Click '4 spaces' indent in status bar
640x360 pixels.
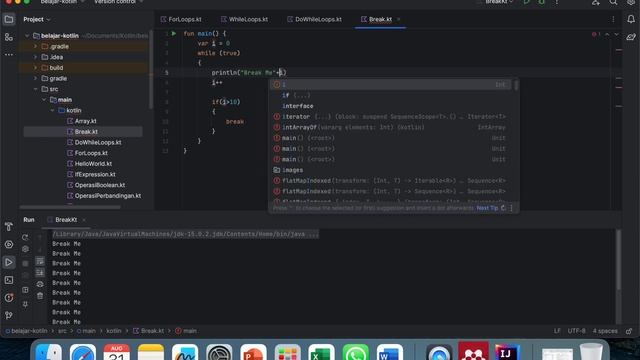(x=605, y=331)
